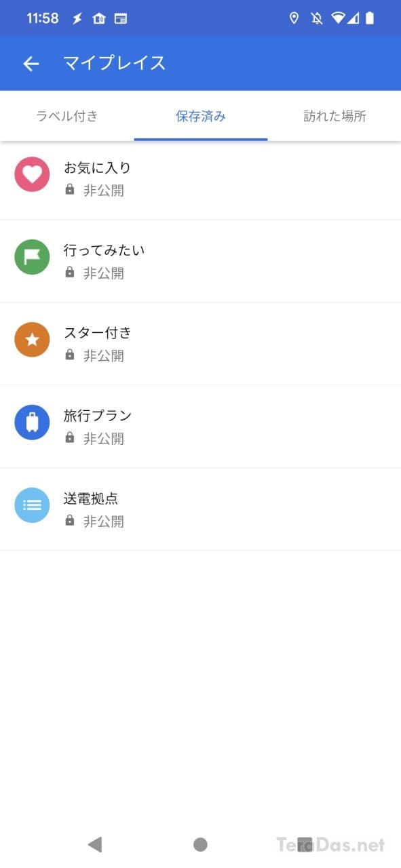This screenshot has width=401, height=868.
Task: Open the 旅行プラン list
Action: tap(200, 427)
